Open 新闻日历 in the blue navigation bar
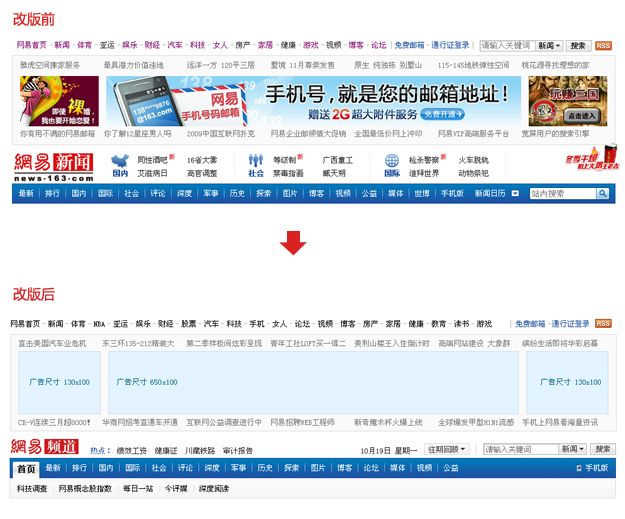625x519 pixels. pos(490,193)
